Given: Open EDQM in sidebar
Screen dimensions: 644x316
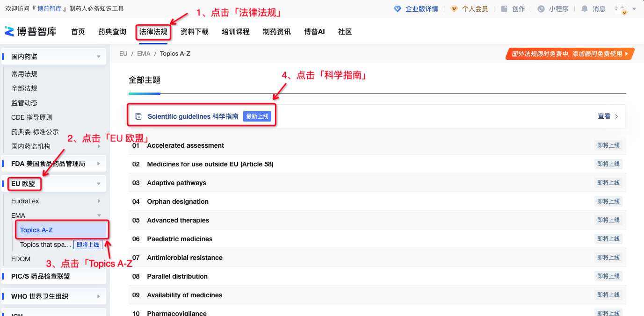Looking at the screenshot, I should (21, 259).
